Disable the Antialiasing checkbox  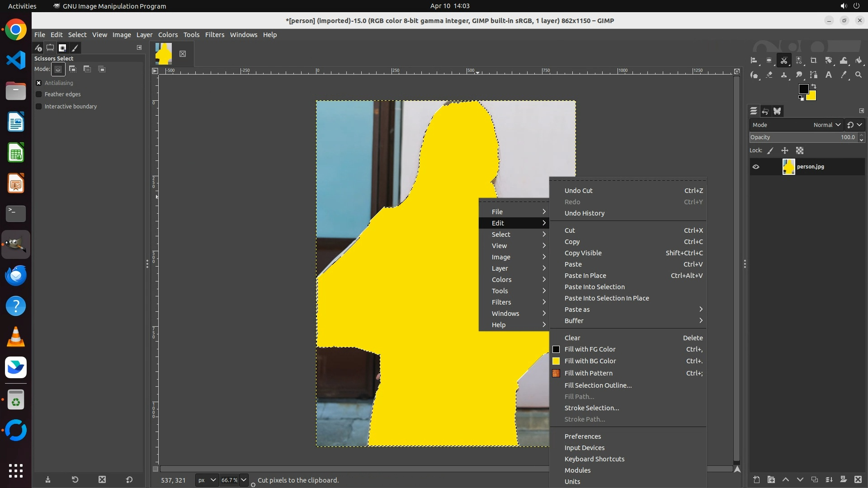click(x=39, y=83)
